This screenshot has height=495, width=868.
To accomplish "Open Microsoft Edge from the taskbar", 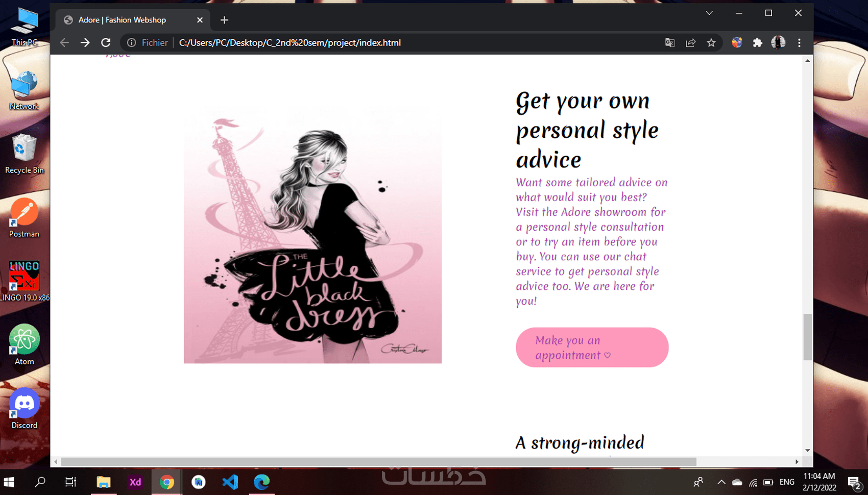I will coord(262,482).
